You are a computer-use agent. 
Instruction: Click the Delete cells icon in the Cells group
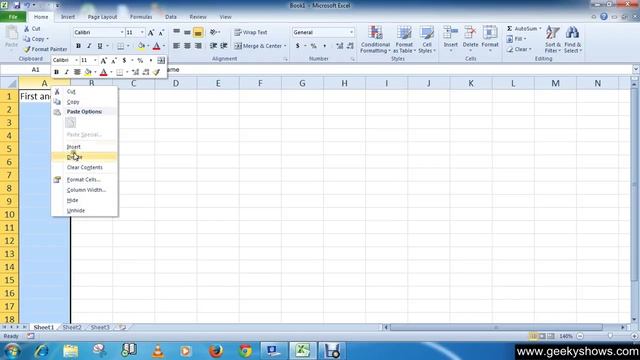pos(470,32)
